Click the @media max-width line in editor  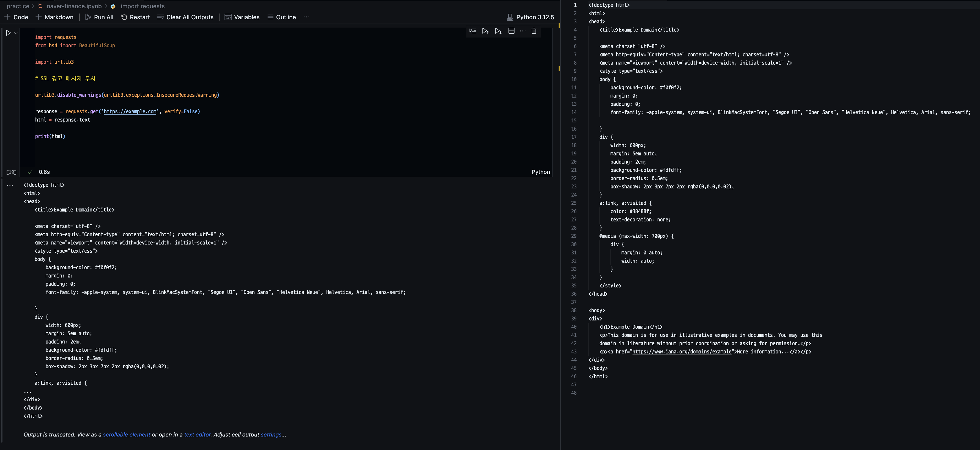coord(636,236)
